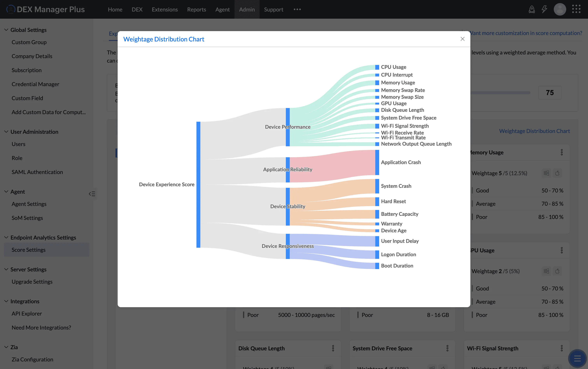The image size is (588, 369).
Task: Select the Device Performance node
Action: 288,127
